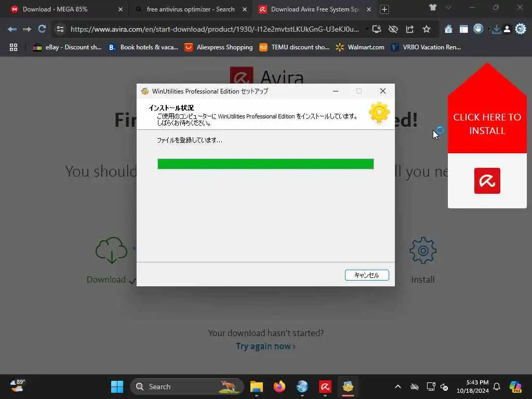This screenshot has height=399, width=532.
Task: Open eBay - Discount bookmark
Action: click(68, 47)
